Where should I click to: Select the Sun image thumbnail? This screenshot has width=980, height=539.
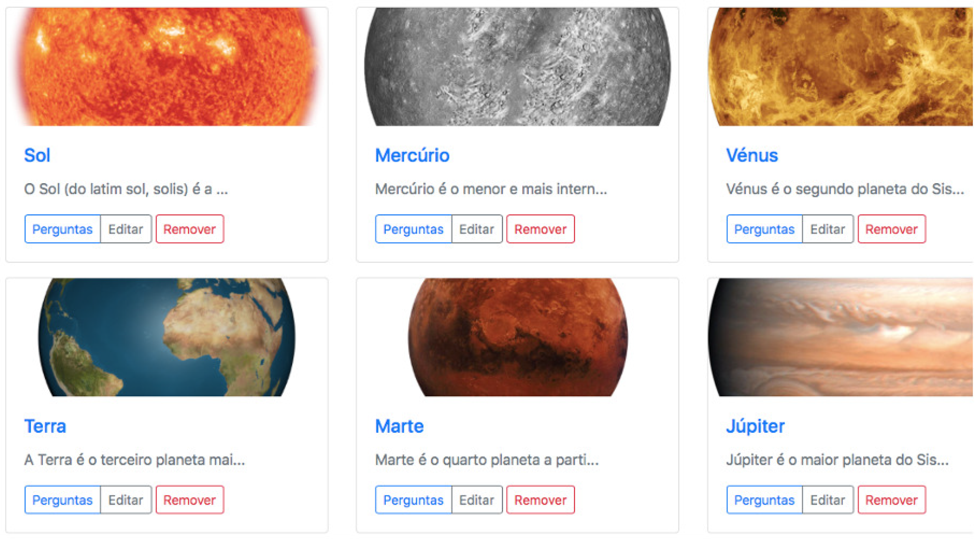(167, 66)
